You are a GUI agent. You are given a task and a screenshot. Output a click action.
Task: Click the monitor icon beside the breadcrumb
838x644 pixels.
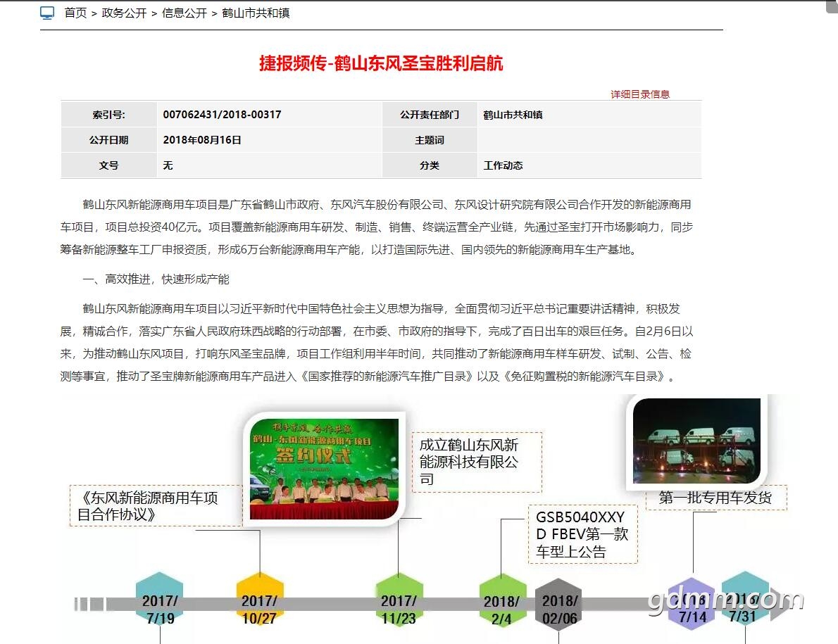[47, 13]
